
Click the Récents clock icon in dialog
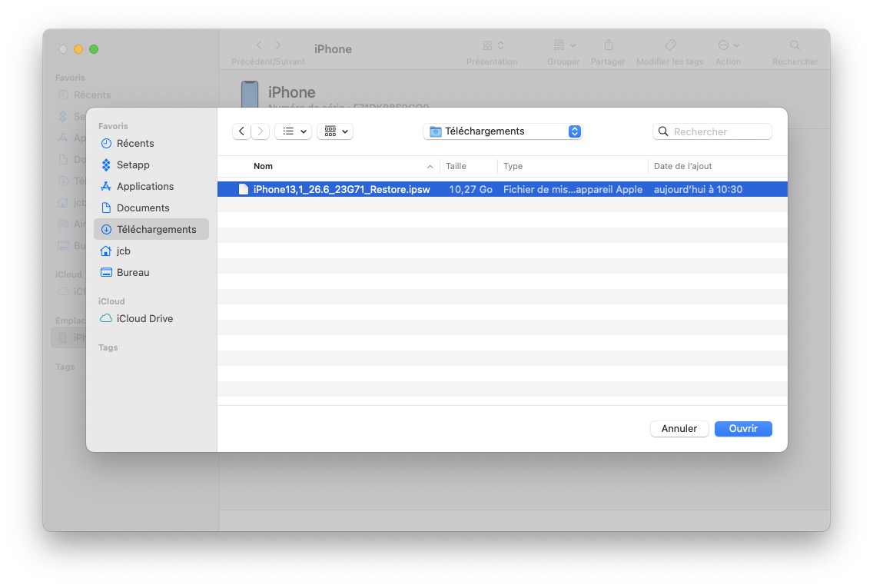(x=106, y=144)
